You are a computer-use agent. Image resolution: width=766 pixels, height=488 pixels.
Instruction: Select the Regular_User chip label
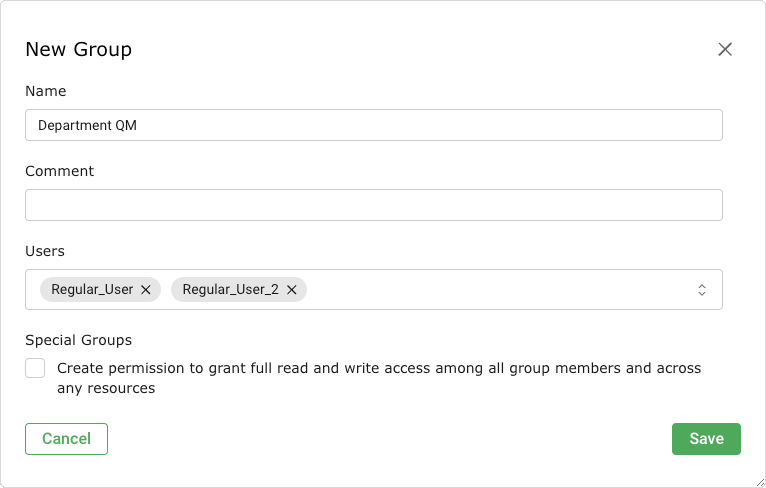click(x=92, y=290)
